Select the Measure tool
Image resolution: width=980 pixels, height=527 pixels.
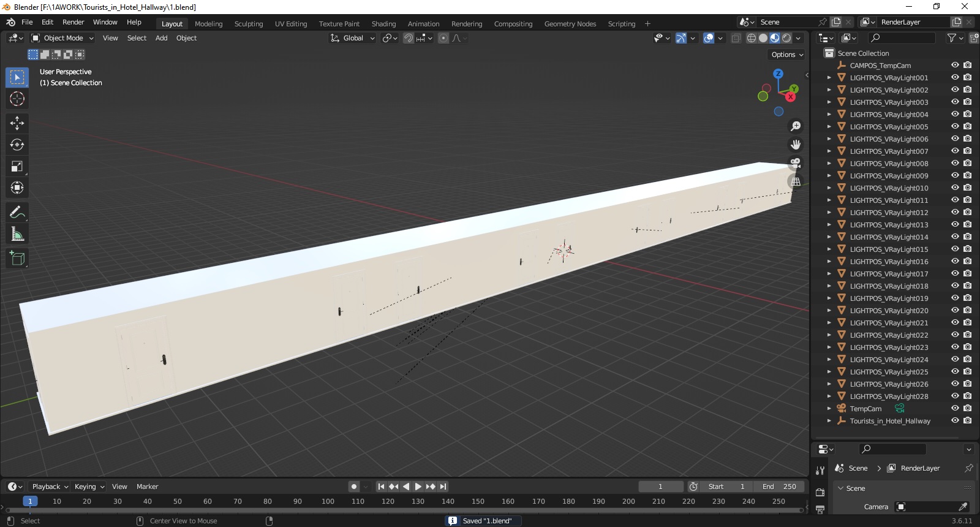17,234
